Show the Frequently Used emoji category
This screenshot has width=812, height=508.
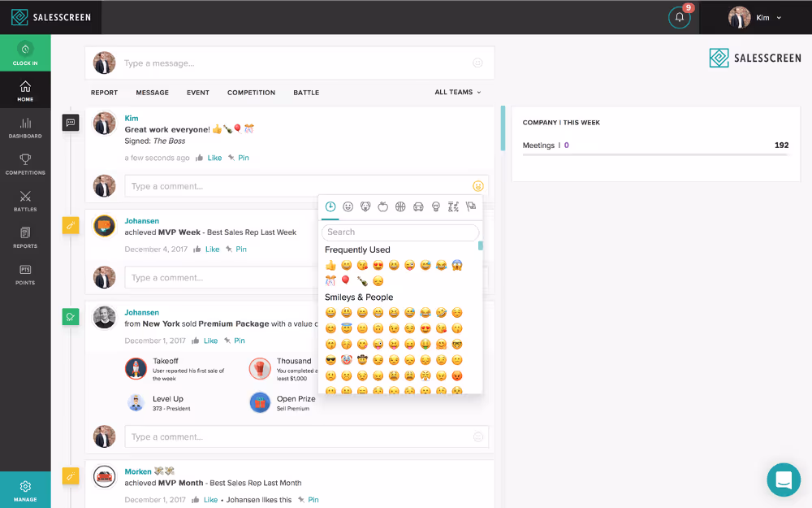[x=330, y=206]
